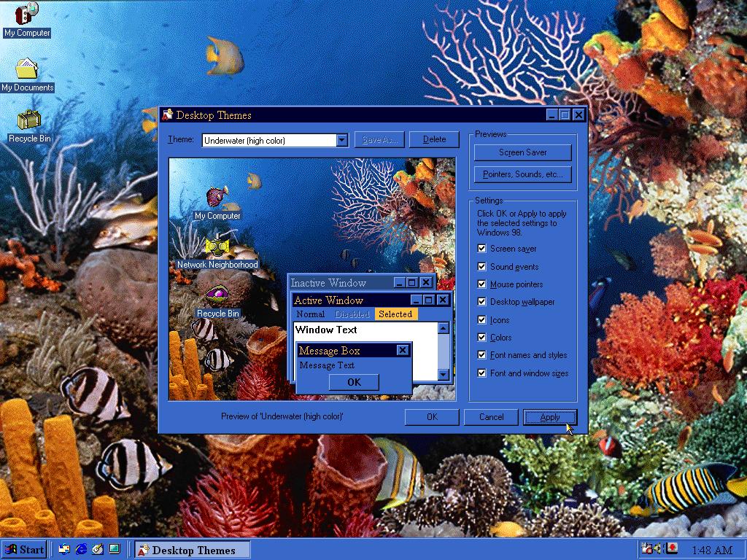Click Selected menu item in preview
This screenshot has width=747, height=560.
click(x=395, y=314)
